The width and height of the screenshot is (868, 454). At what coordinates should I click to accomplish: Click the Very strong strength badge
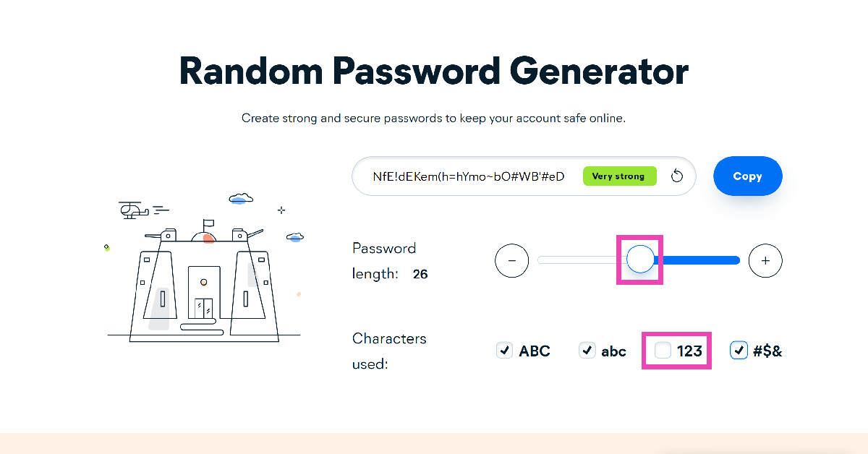pos(618,176)
